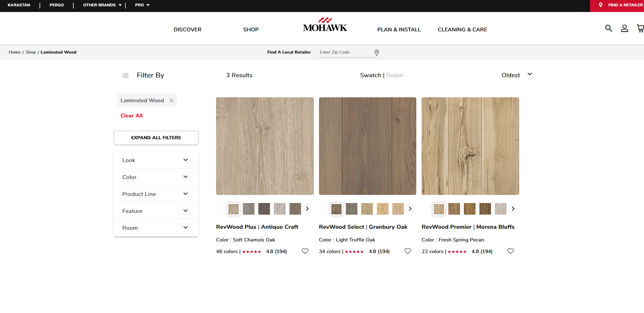
Task: Select third dark Antique Craft swatch
Action: coord(264,209)
